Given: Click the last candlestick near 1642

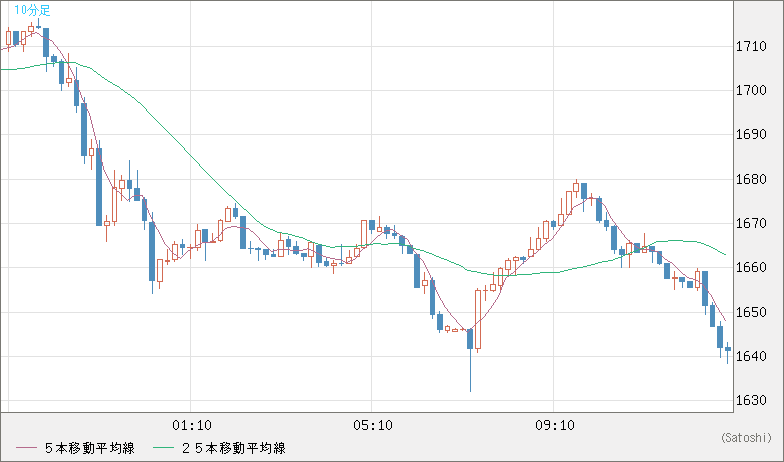Looking at the screenshot, I should click(x=728, y=352).
